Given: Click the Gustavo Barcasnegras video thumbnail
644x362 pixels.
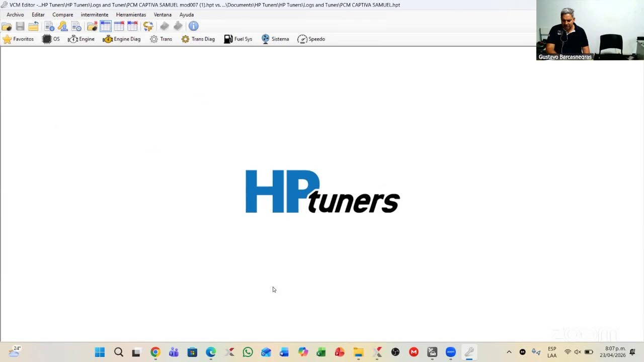Looking at the screenshot, I should pyautogui.click(x=590, y=30).
